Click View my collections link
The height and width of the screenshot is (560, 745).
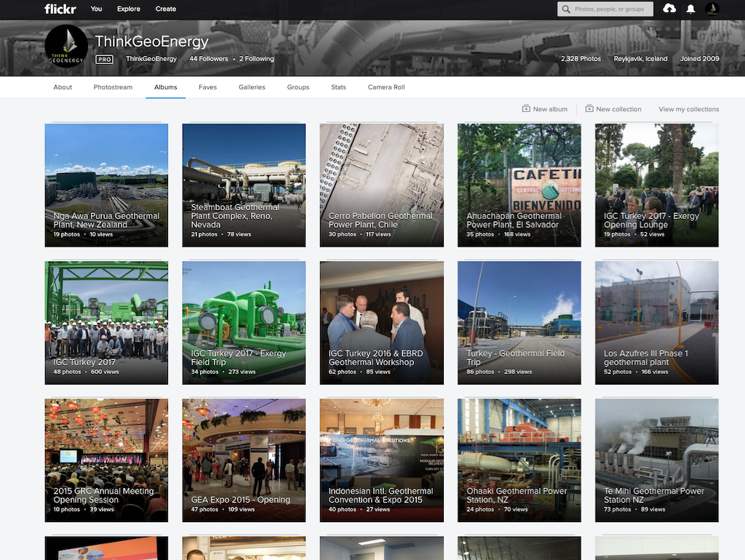point(688,109)
